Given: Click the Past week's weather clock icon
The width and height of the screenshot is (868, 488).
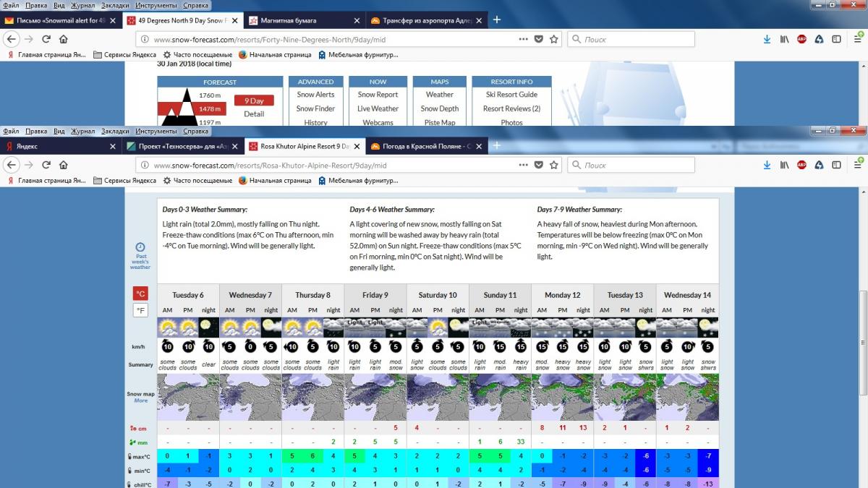Looking at the screenshot, I should click(140, 247).
